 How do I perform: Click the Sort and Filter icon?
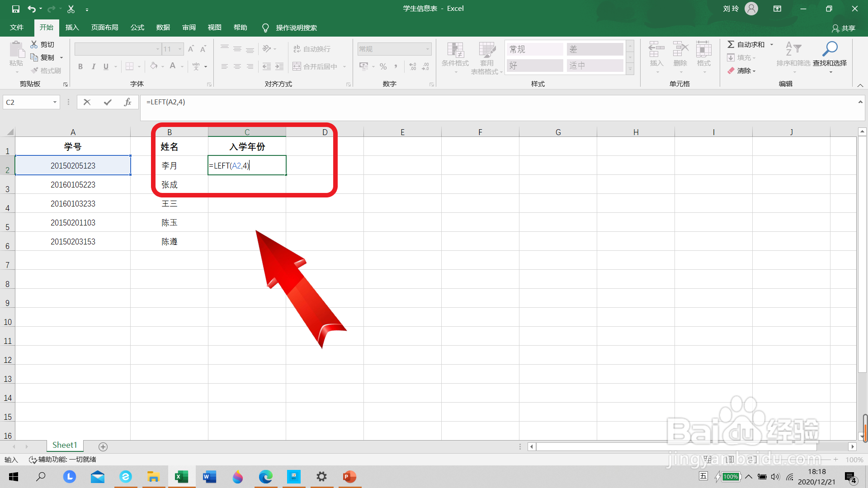(x=793, y=49)
